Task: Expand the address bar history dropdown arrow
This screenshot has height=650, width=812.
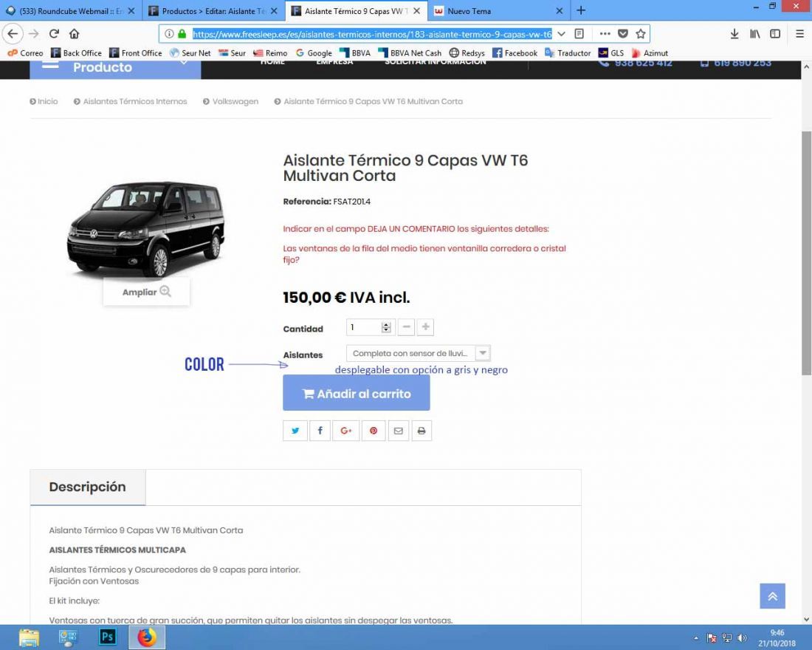Action: tap(561, 34)
